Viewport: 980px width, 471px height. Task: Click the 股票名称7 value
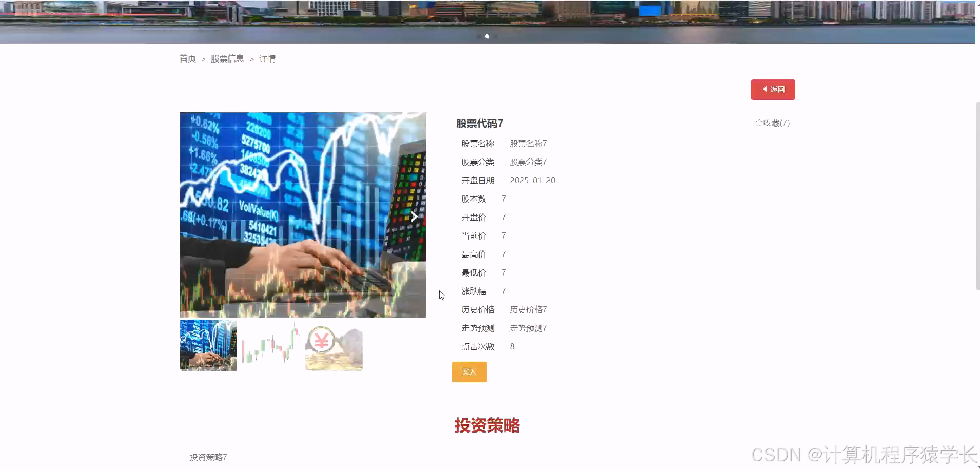528,144
